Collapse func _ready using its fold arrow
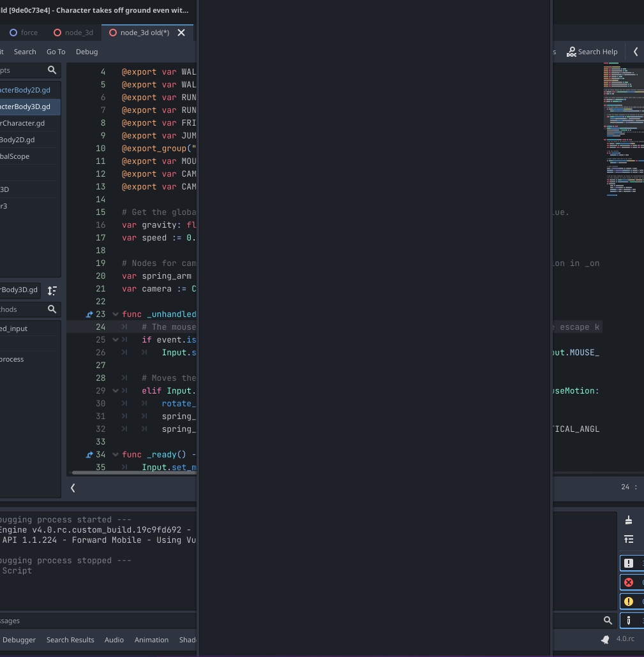This screenshot has width=644, height=657. tap(115, 454)
